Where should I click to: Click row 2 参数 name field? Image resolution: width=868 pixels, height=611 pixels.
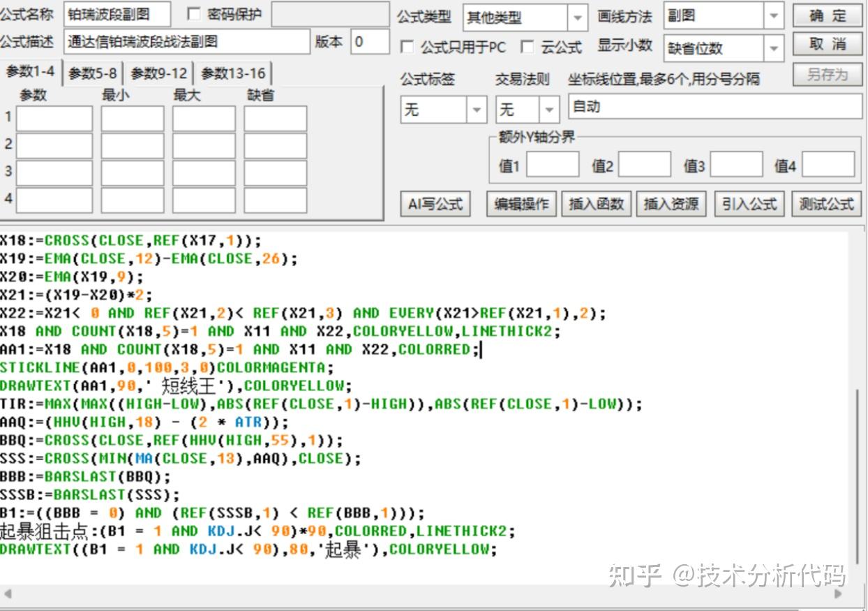coord(54,145)
